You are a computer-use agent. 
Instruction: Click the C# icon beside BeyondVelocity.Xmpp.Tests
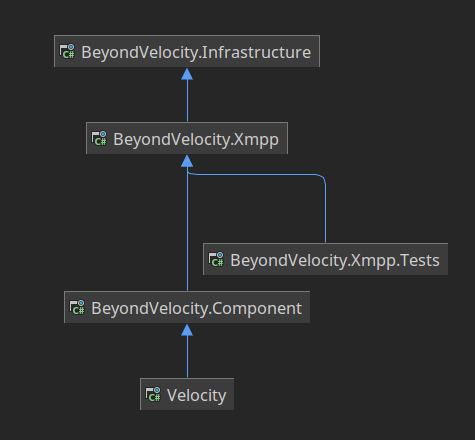point(216,259)
